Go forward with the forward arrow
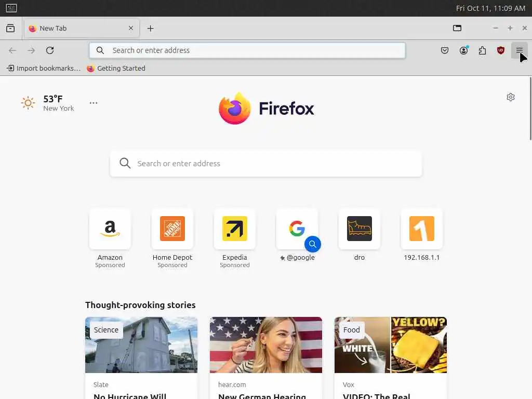 pyautogui.click(x=31, y=50)
